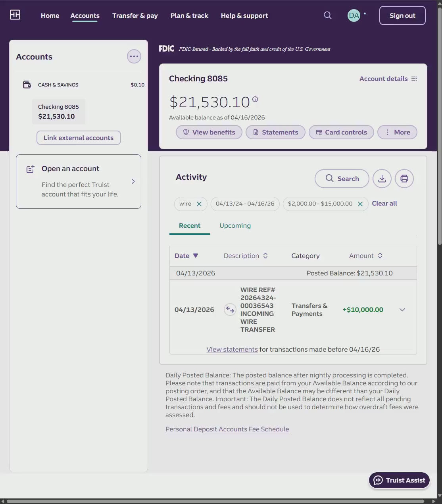Download activity transactions
Screen dimensions: 442x504
tap(382, 179)
